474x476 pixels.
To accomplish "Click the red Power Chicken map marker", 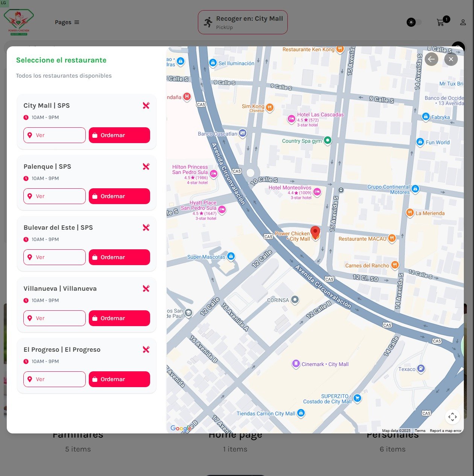I will point(315,233).
